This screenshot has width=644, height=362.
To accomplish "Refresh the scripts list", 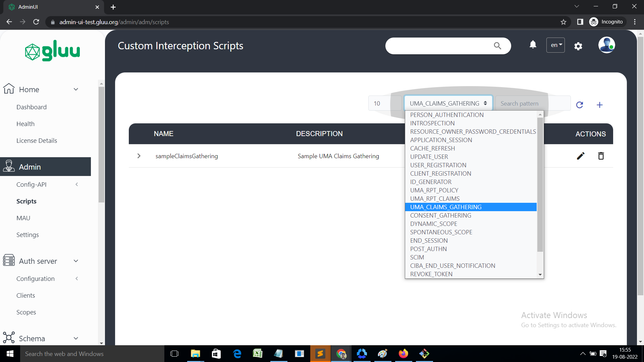I will pyautogui.click(x=580, y=105).
